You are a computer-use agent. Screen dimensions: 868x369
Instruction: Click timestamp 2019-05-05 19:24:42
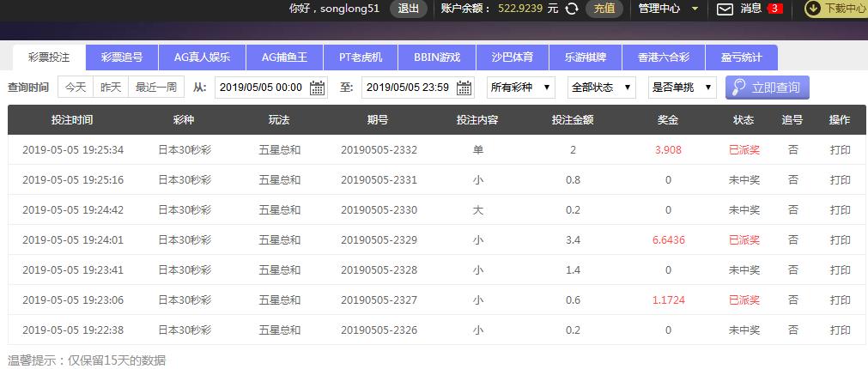click(x=72, y=209)
